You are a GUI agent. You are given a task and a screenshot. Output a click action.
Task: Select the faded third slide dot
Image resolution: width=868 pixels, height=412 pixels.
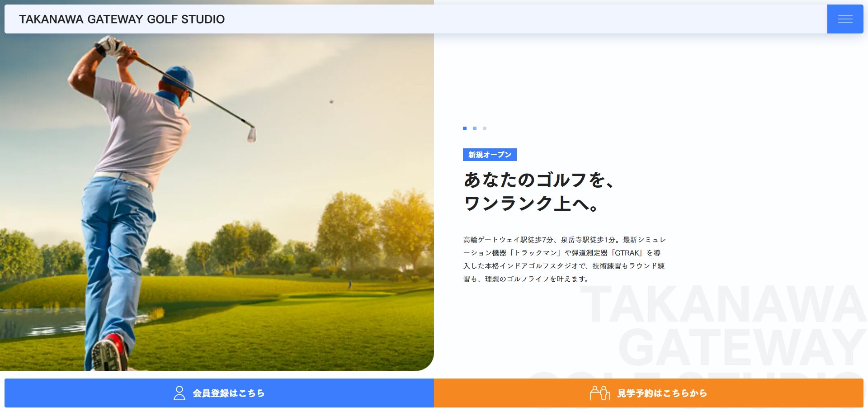coord(485,128)
